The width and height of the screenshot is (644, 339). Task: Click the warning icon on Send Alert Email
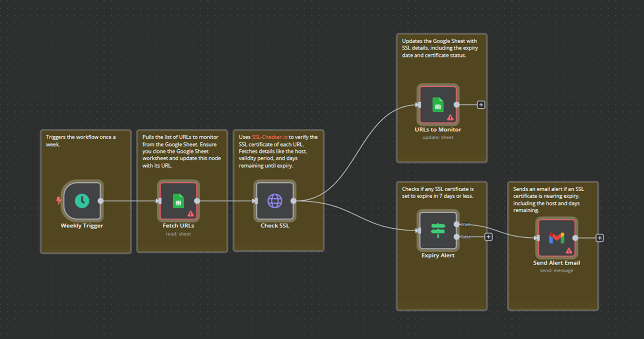click(570, 250)
